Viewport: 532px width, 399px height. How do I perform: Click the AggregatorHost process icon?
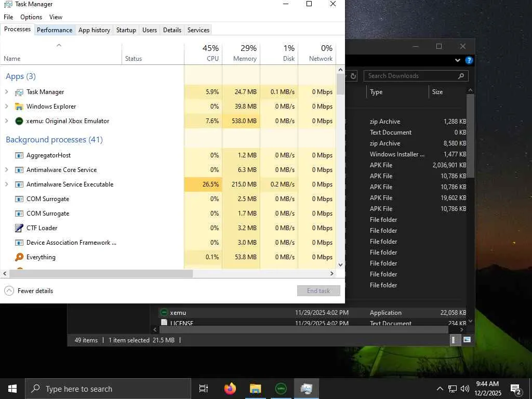[x=19, y=155]
